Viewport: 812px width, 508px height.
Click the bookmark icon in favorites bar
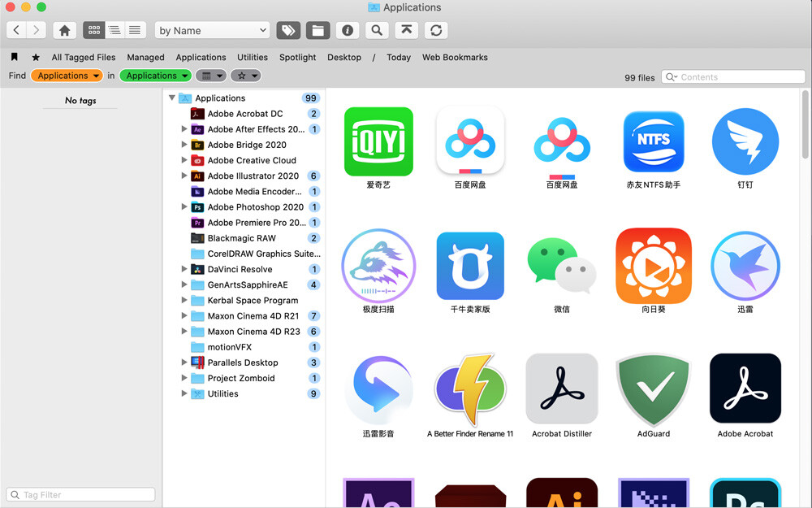point(15,57)
